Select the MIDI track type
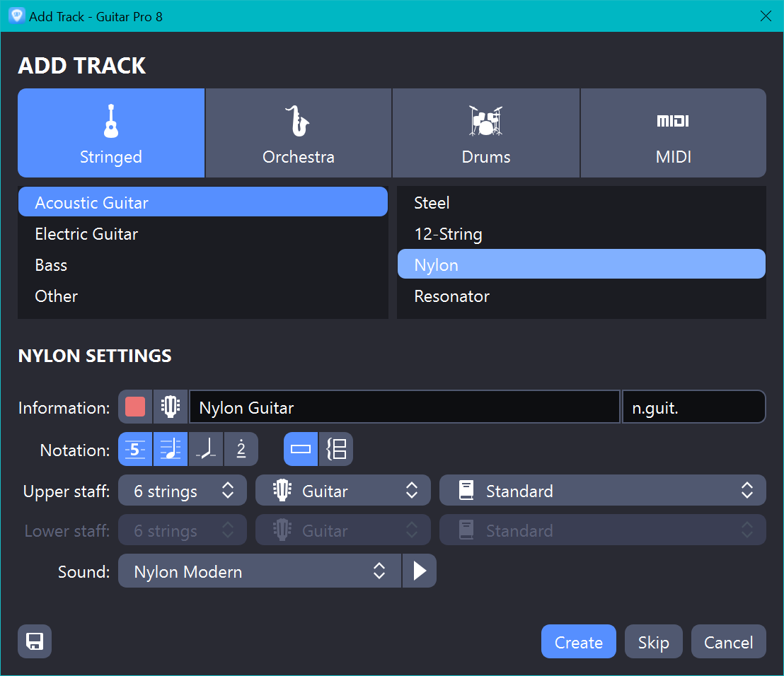 click(673, 133)
